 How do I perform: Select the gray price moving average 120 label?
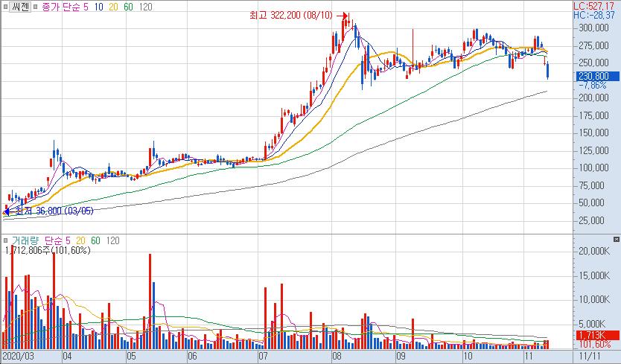click(145, 7)
